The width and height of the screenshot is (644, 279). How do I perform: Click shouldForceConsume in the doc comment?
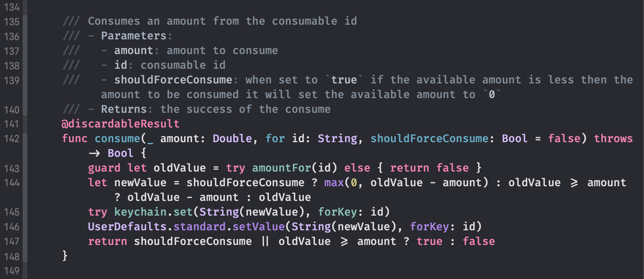173,80
